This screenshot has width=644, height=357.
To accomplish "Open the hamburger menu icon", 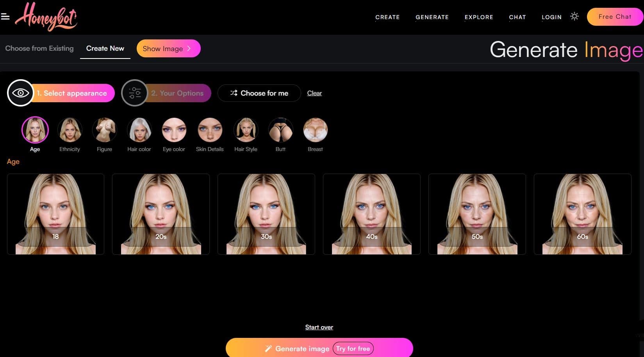I will pyautogui.click(x=5, y=16).
